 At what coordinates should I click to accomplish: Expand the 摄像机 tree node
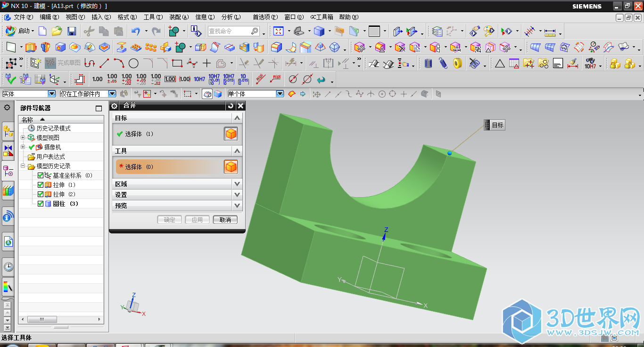point(23,147)
